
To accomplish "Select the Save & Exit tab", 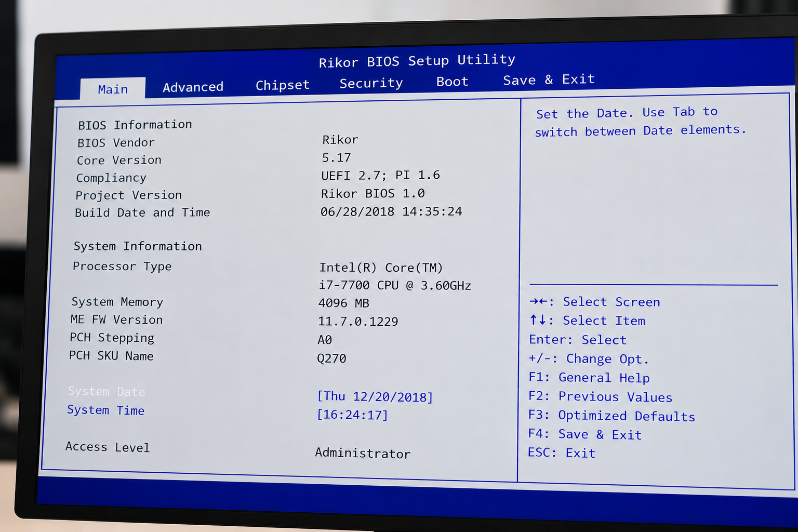I will point(549,79).
